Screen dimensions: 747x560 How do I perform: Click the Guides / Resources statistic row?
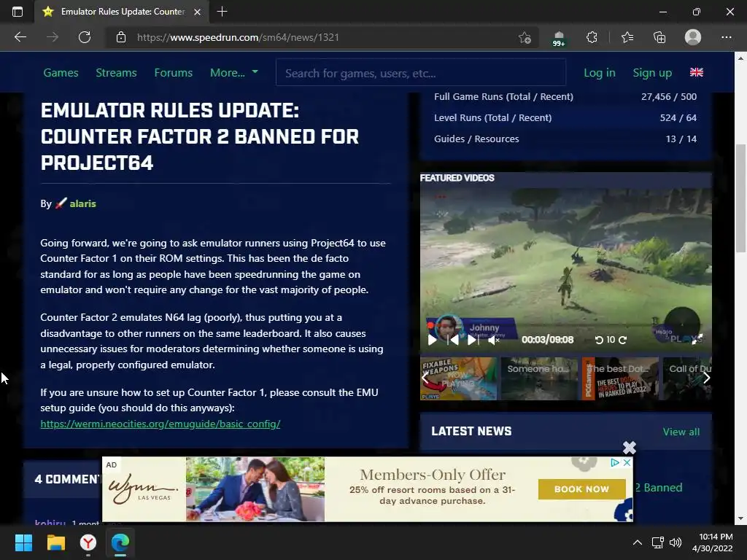(x=565, y=139)
